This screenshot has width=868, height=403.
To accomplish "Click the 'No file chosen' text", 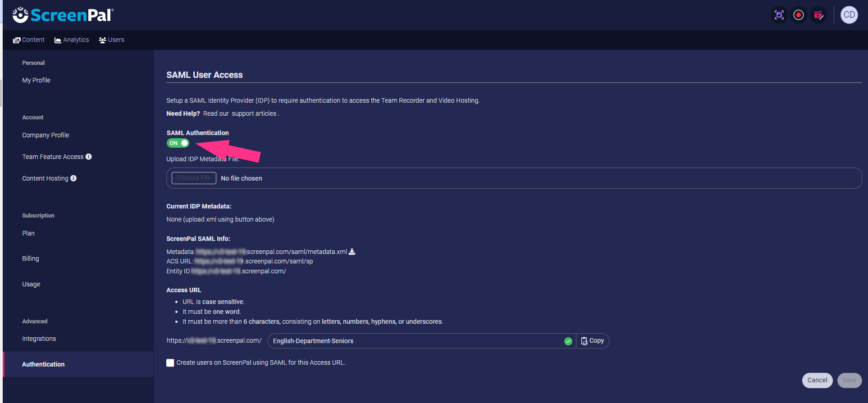I will 242,178.
